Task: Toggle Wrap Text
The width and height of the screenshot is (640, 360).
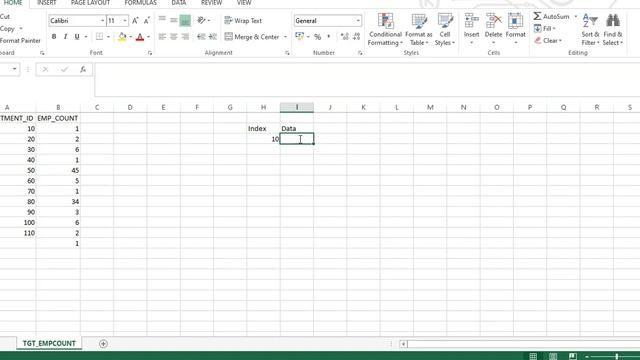Action: pos(243,20)
